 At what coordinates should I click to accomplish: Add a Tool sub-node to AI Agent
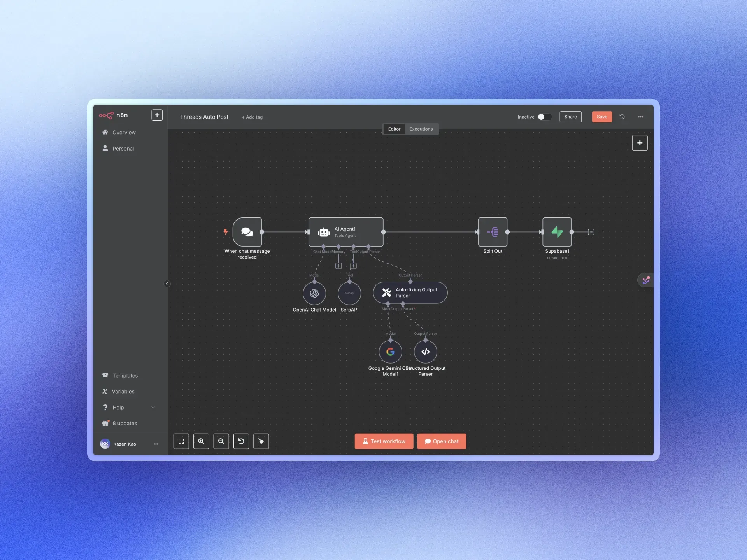(353, 266)
